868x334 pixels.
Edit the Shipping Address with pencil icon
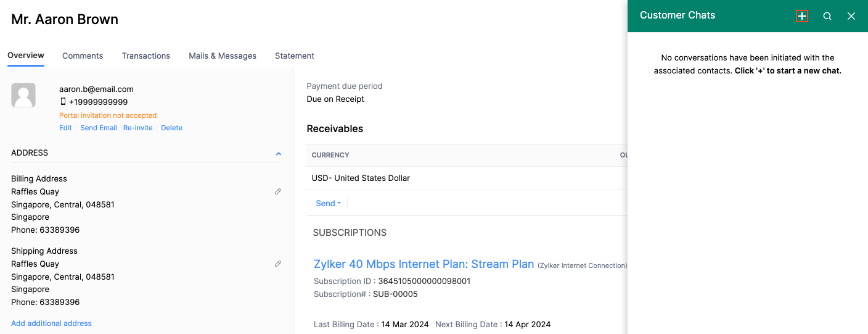(x=278, y=264)
